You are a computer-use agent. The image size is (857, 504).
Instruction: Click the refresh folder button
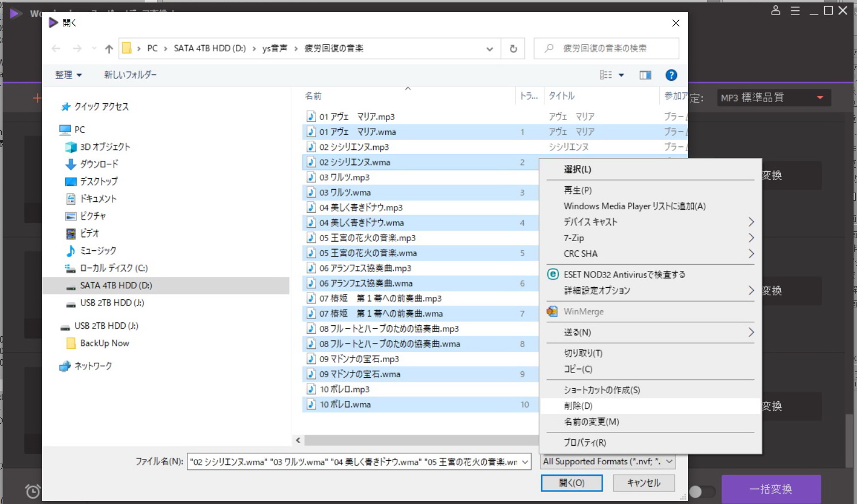[513, 48]
